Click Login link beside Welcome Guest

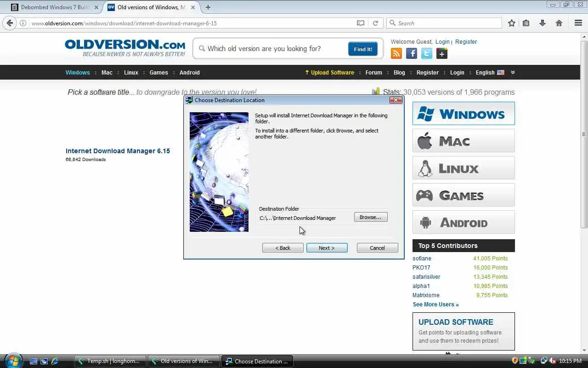[442, 42]
